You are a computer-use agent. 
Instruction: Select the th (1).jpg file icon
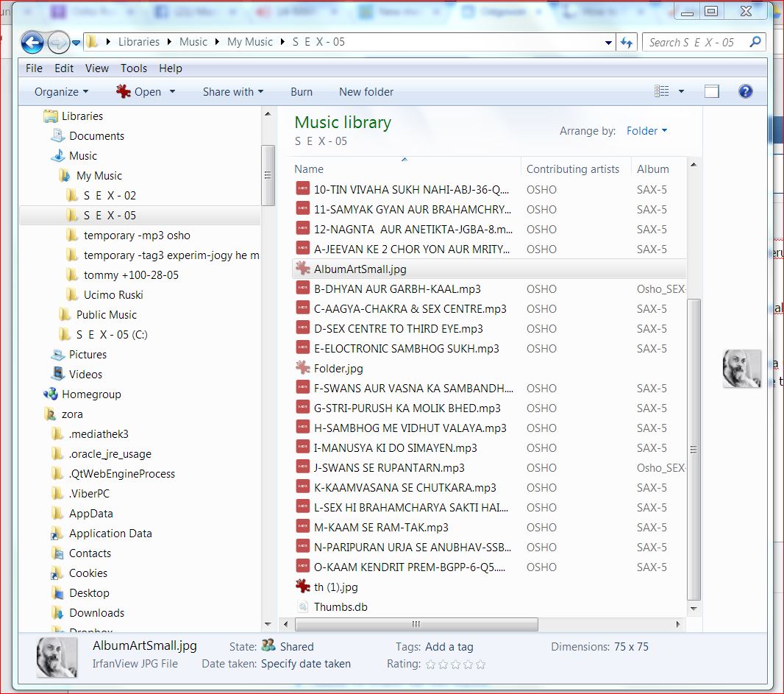pyautogui.click(x=302, y=586)
